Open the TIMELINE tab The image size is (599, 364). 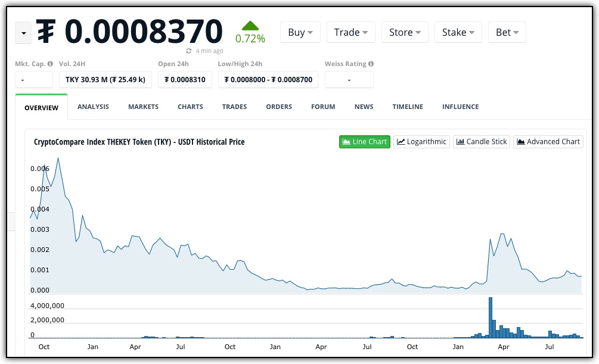[408, 107]
